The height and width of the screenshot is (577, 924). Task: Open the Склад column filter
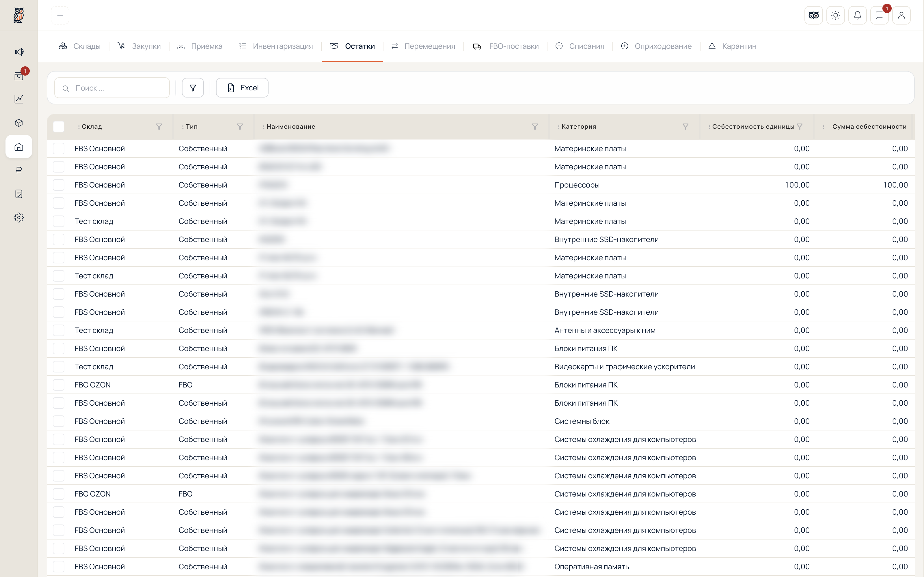click(159, 127)
